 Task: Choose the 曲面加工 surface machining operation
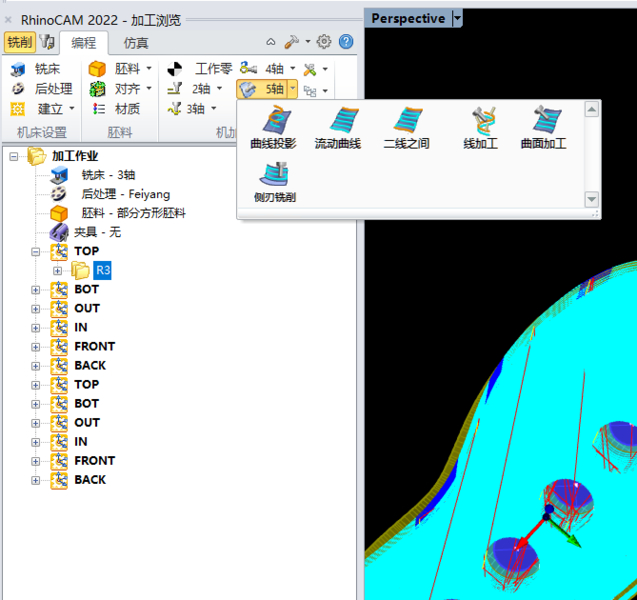coord(543,127)
